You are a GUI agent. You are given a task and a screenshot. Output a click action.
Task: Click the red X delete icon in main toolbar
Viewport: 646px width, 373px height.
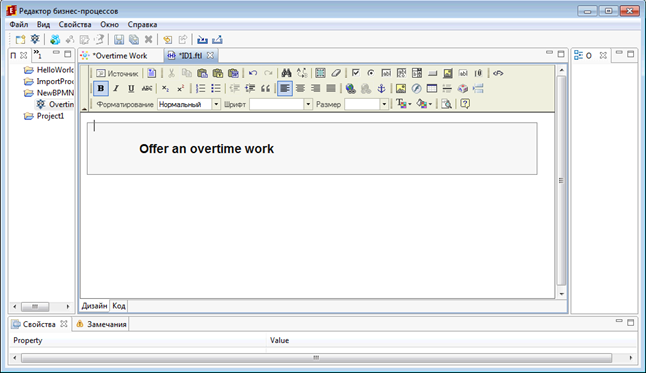148,40
